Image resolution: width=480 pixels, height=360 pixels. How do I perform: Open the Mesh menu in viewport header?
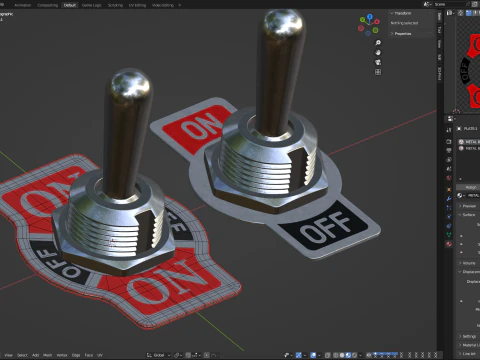coord(48,355)
